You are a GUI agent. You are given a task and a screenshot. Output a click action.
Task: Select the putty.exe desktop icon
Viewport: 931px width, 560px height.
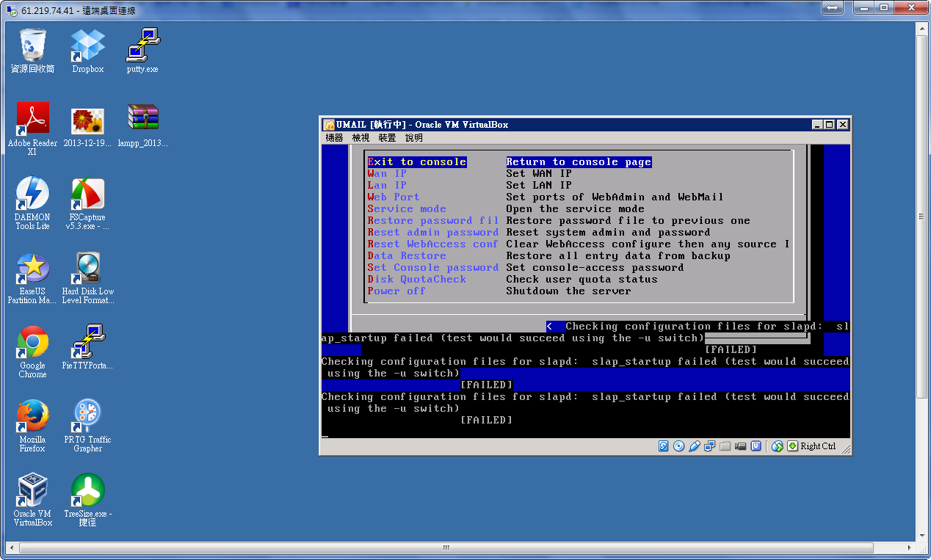point(142,51)
